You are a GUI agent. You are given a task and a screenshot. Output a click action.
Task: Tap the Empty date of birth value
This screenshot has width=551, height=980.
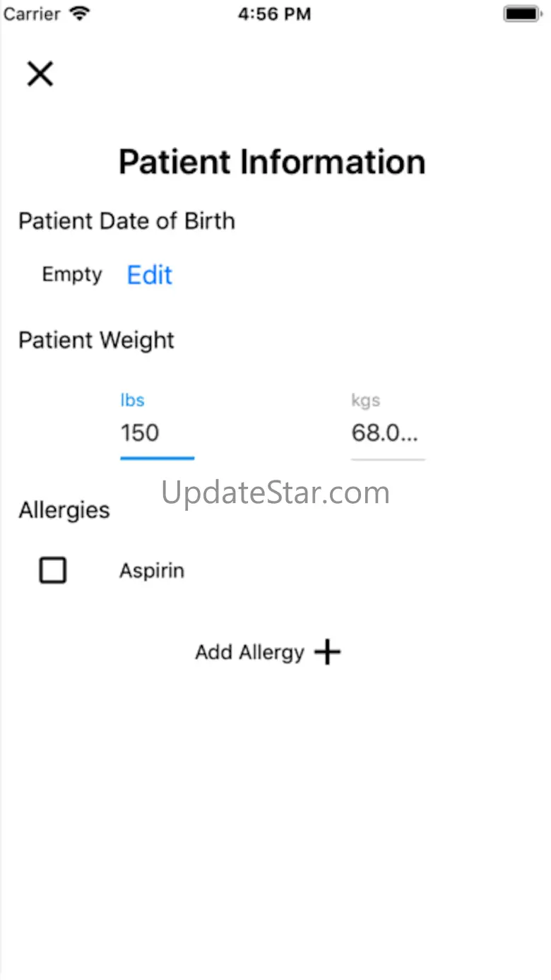(72, 275)
